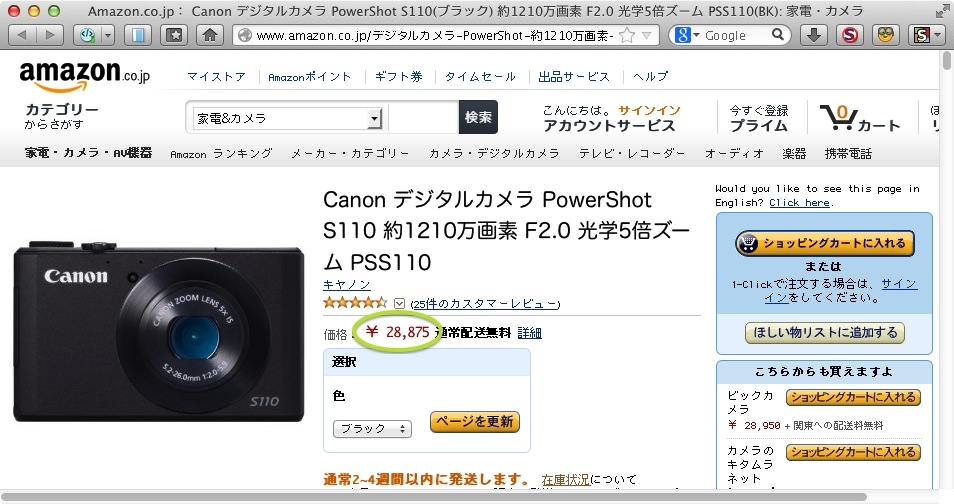954x504 pixels.
Task: Click ほしい物リストに追加する button
Action: (825, 332)
